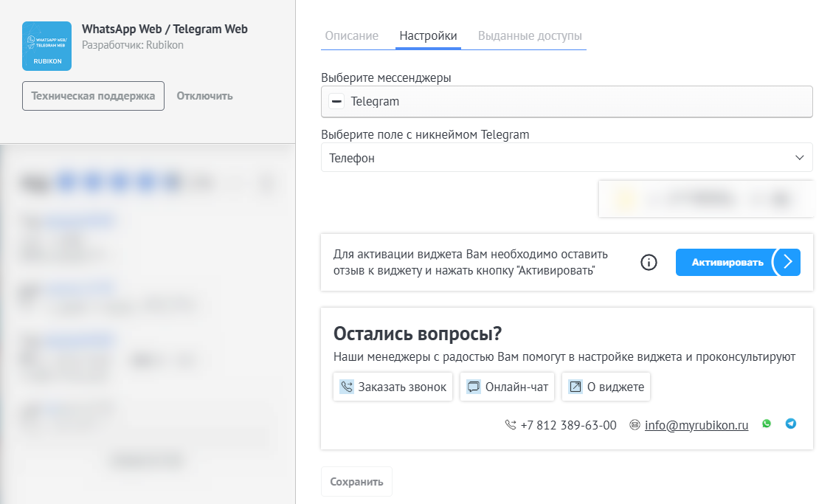Click the phone icon in Заказать звонок
Screen dimensions: 833x504
346,387
